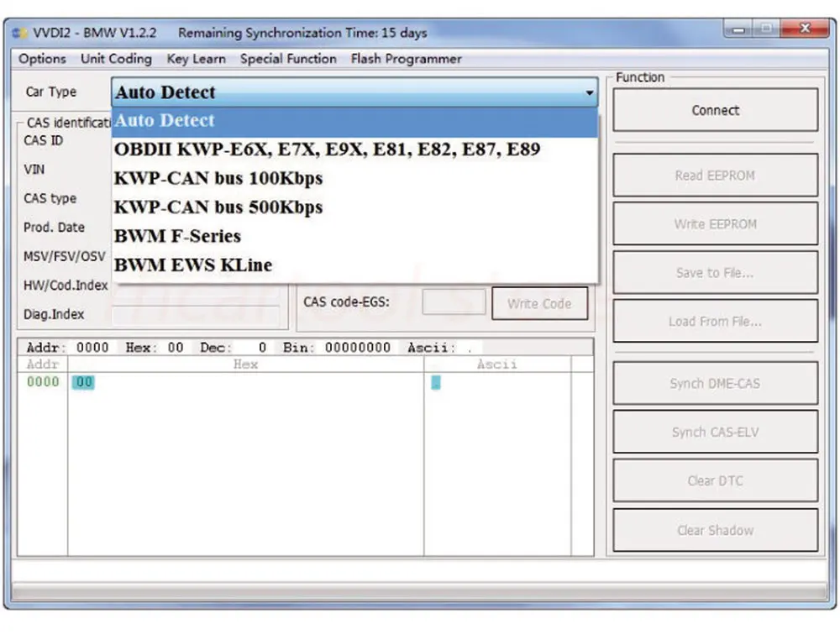Click the Hex column header
Viewport: 840px width, 640px height.
pyautogui.click(x=245, y=365)
